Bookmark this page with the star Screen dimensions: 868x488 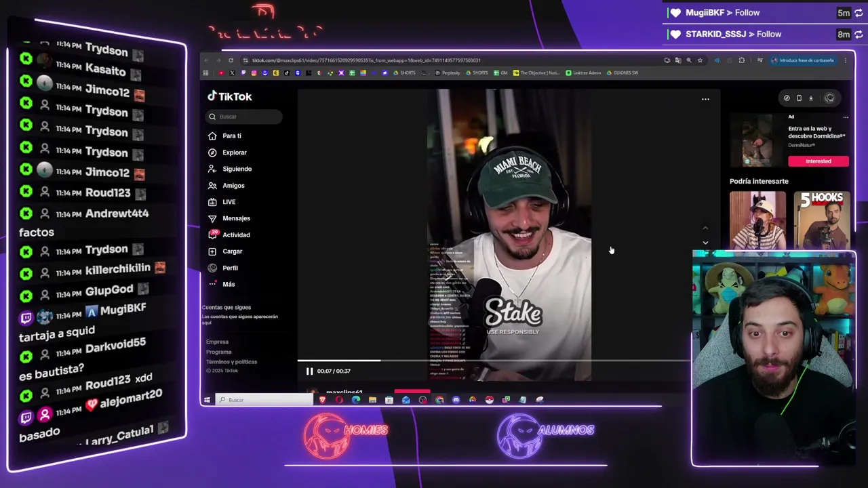700,60
